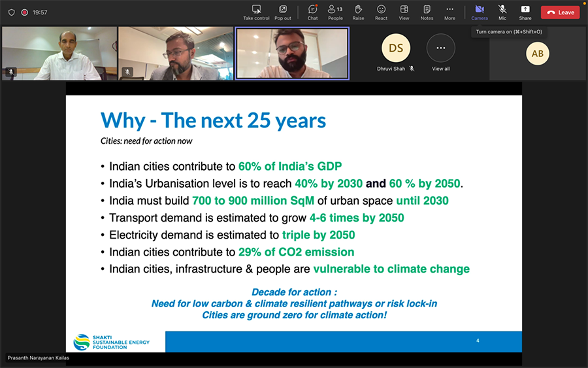Raise your hand in the meeting
The width and height of the screenshot is (588, 368).
point(358,12)
